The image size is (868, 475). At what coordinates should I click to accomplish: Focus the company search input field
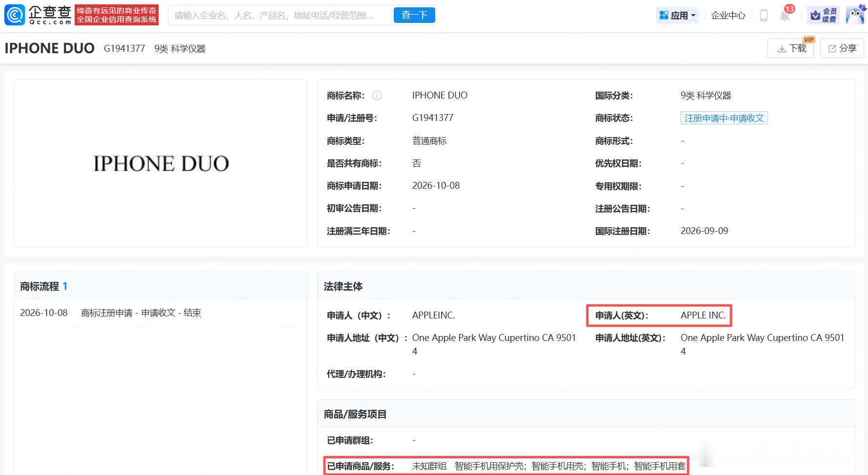281,16
